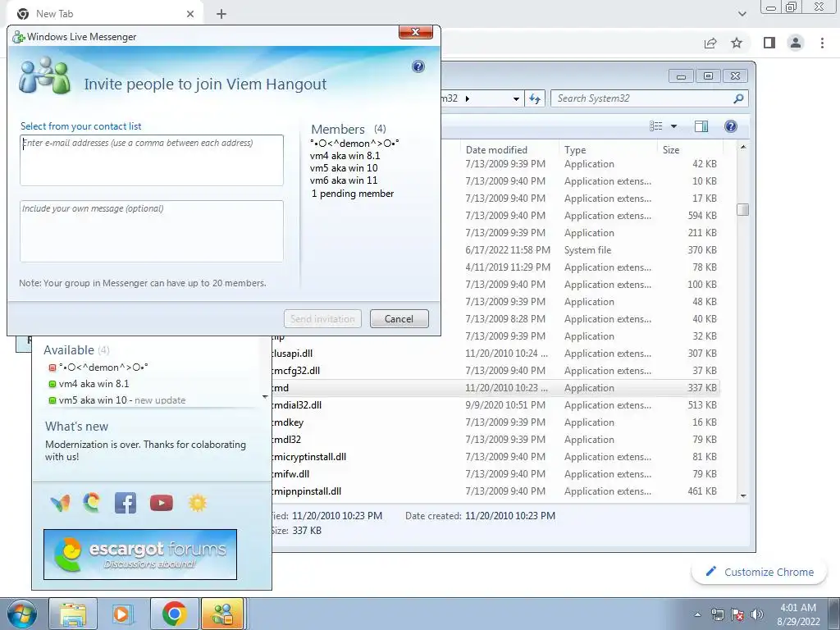
Task: Select the demon contact in Available
Action: [98, 367]
